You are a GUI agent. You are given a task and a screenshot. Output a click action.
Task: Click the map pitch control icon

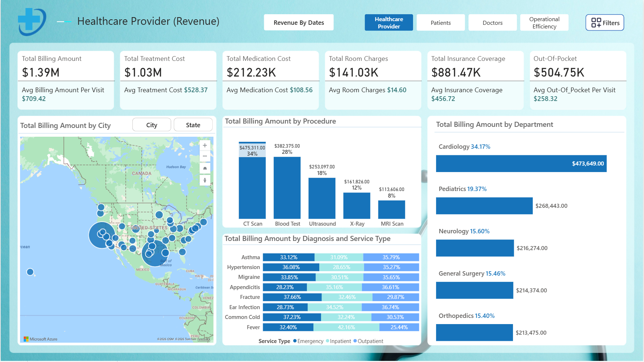[x=205, y=168]
